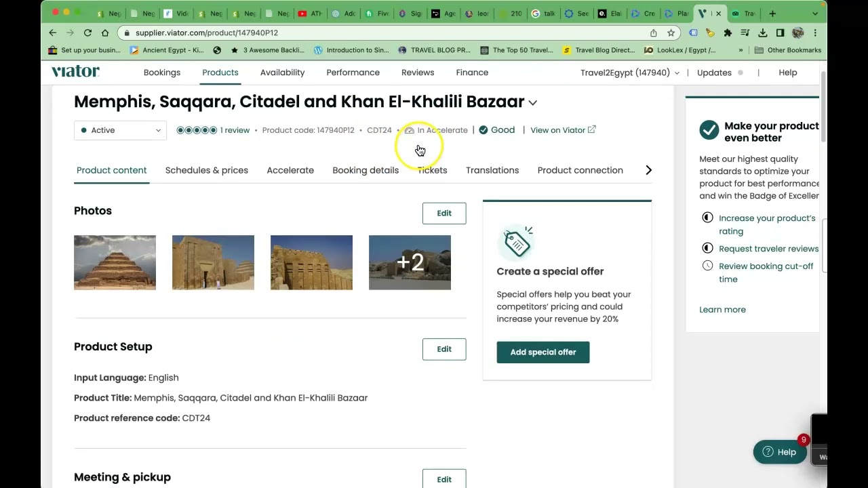
Task: Open third stone wall photo thumbnail
Action: pos(311,262)
